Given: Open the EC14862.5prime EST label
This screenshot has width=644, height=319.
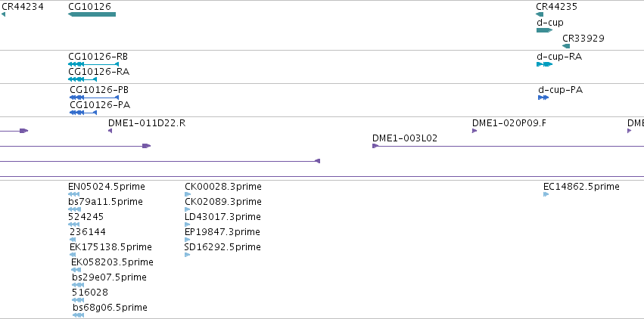Looking at the screenshot, I should (581, 187).
